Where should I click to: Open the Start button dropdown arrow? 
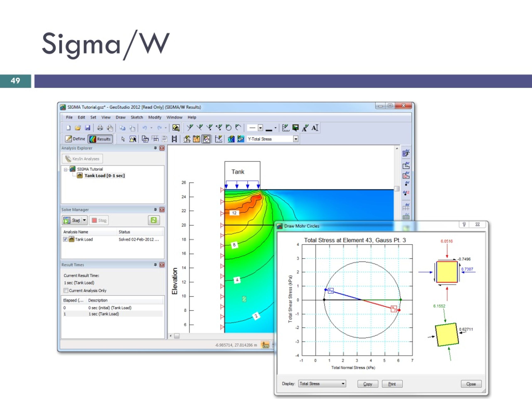click(x=84, y=220)
